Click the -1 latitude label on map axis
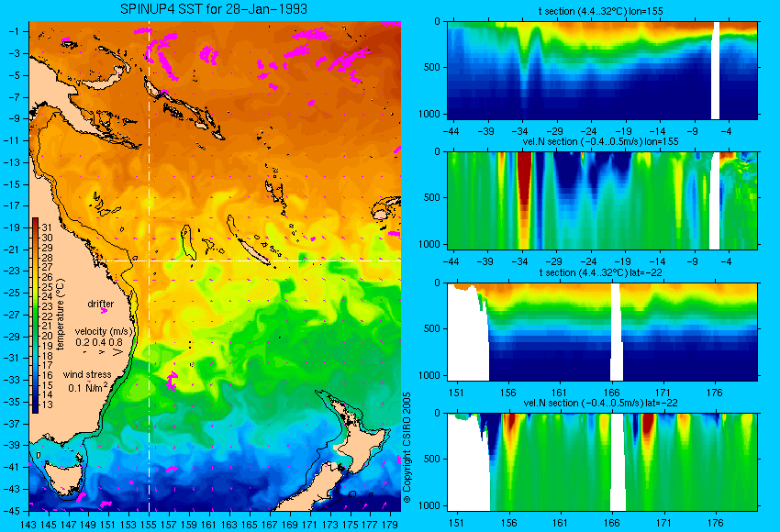This screenshot has height=532, width=780. 14,31
